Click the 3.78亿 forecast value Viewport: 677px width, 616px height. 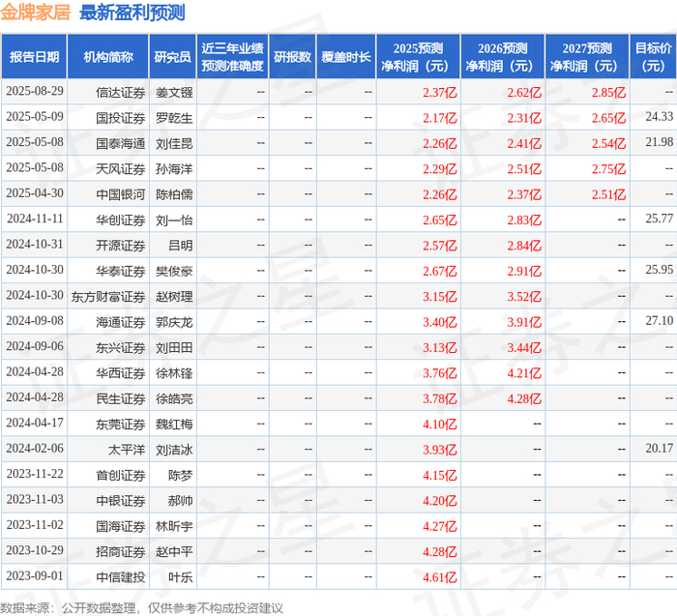tap(439, 398)
